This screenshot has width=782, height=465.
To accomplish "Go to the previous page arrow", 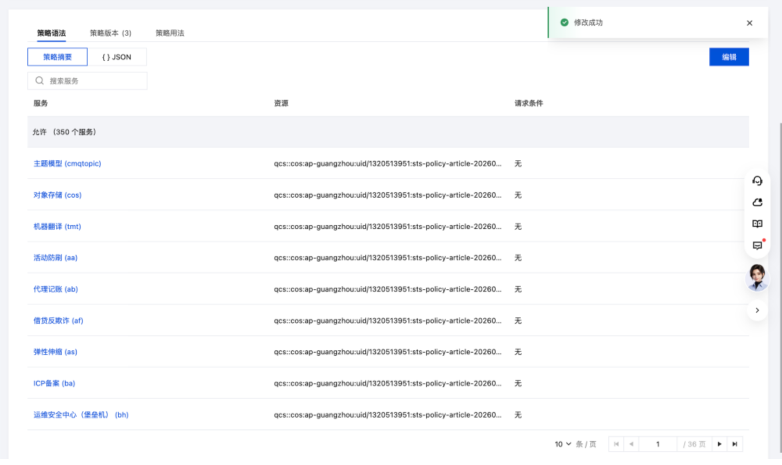I will 631,444.
